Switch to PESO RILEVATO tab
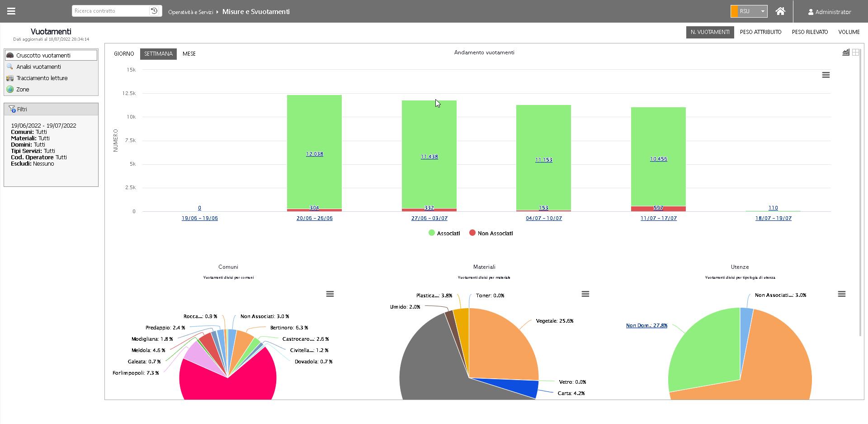868x424 pixels. coord(810,32)
